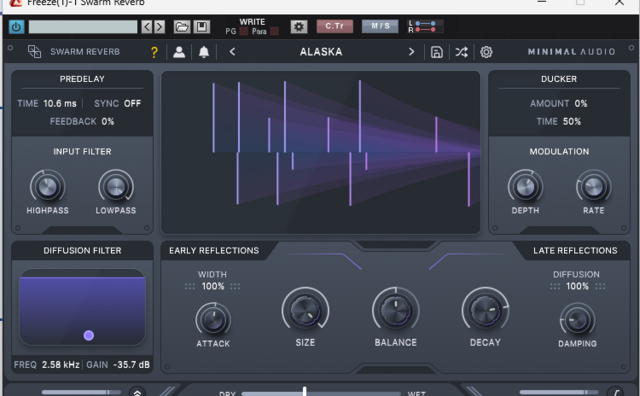This screenshot has height=396, width=640.
Task: Toggle the PG write checkbox
Action: 244,31
